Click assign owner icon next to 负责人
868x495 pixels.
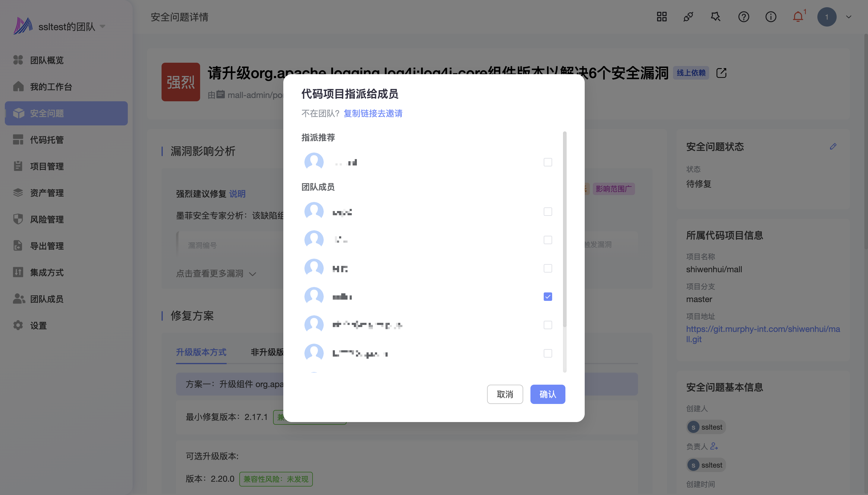pos(714,446)
